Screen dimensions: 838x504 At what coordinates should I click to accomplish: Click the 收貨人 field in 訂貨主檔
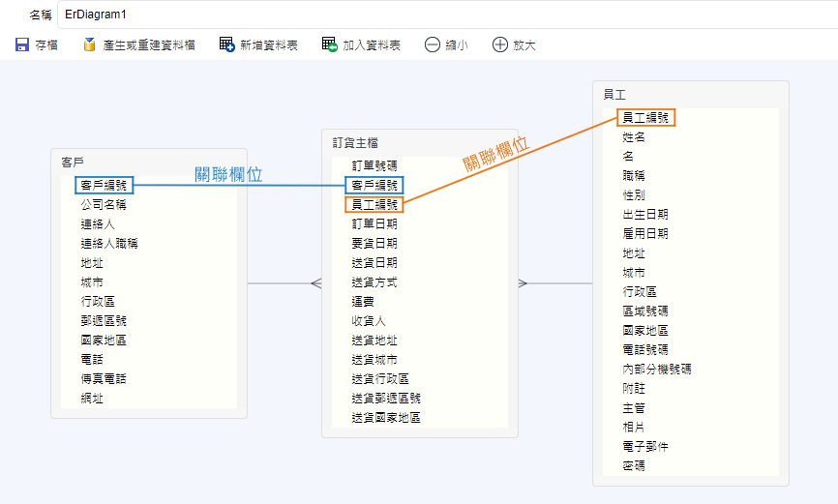coord(369,320)
